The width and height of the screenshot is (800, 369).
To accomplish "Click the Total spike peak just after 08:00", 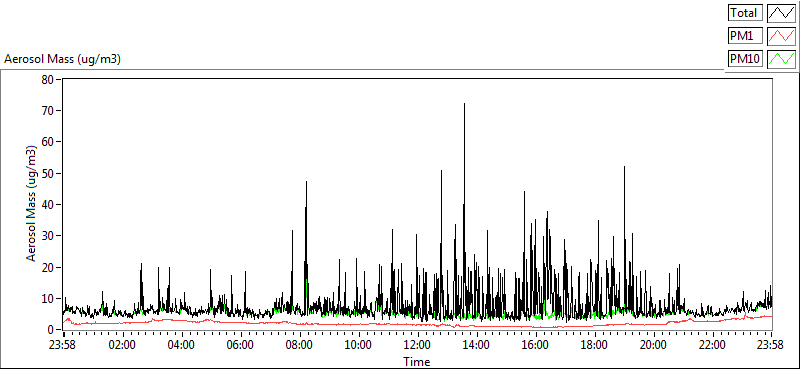I will pyautogui.click(x=307, y=182).
